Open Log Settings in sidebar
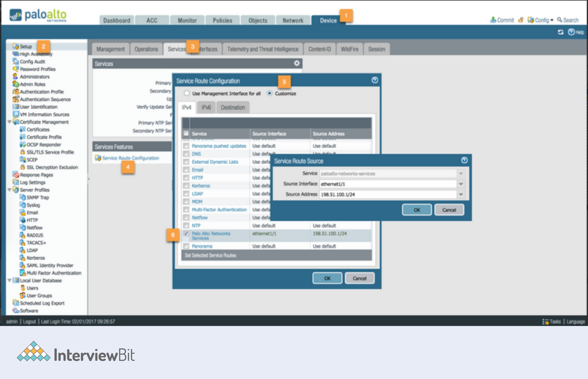Image resolution: width=588 pixels, height=379 pixels. tap(29, 182)
